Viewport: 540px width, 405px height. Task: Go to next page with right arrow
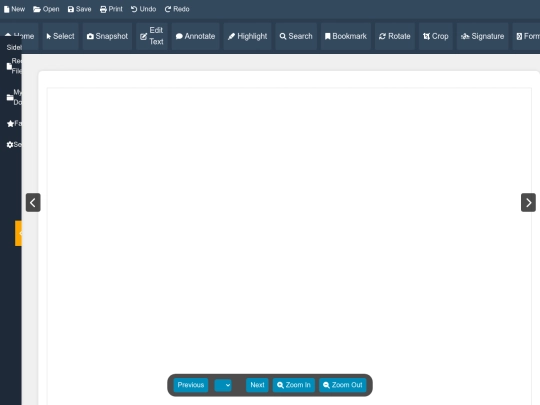[528, 202]
